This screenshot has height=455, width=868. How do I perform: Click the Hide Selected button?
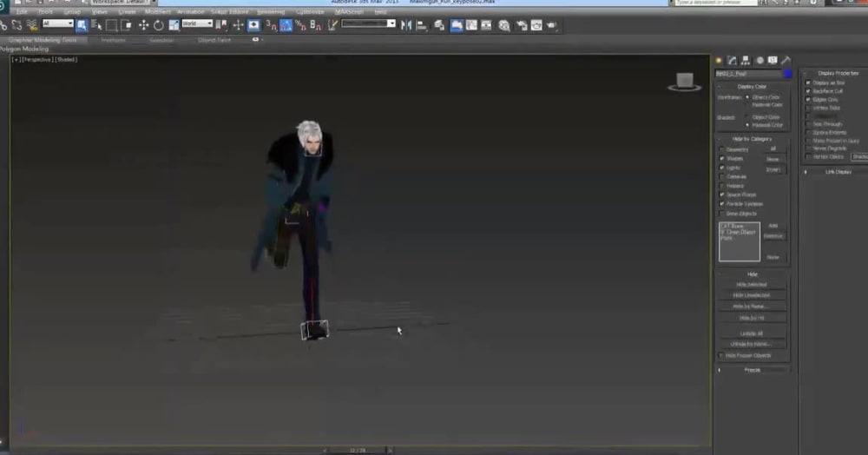tap(752, 285)
